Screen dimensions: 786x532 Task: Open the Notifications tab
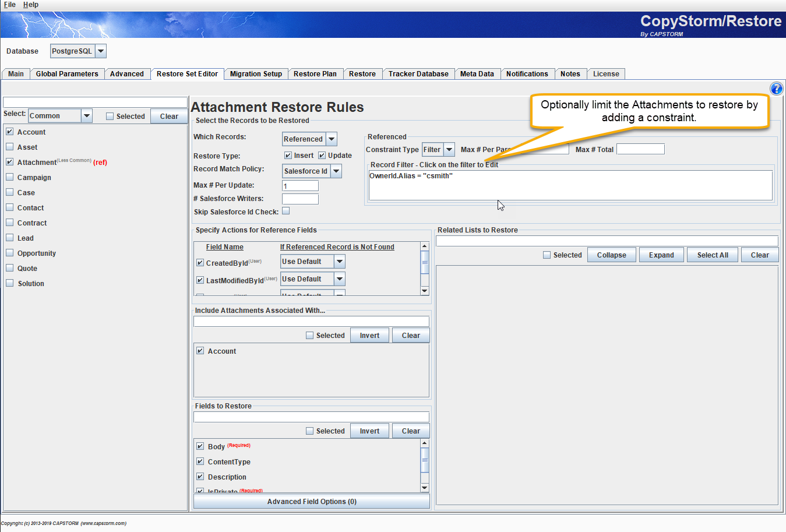527,74
